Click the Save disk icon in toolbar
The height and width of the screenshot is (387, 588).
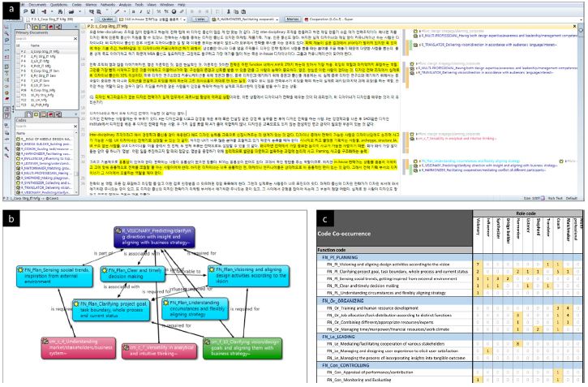tap(32, 11)
